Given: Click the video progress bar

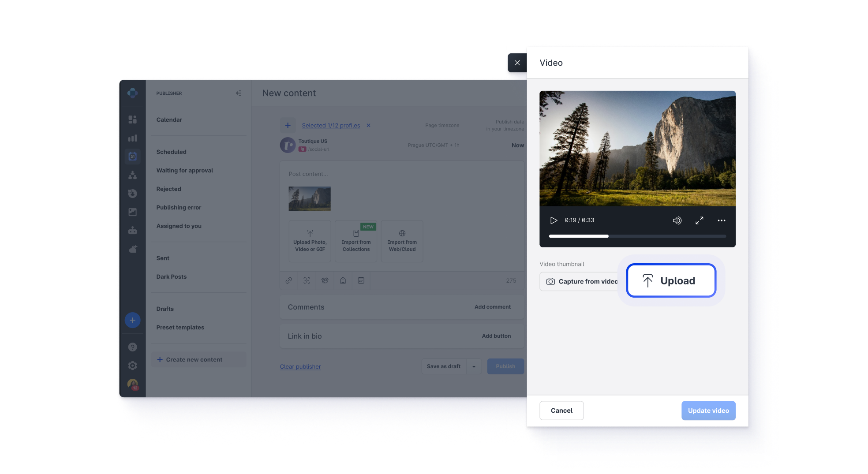Looking at the screenshot, I should pyautogui.click(x=637, y=236).
